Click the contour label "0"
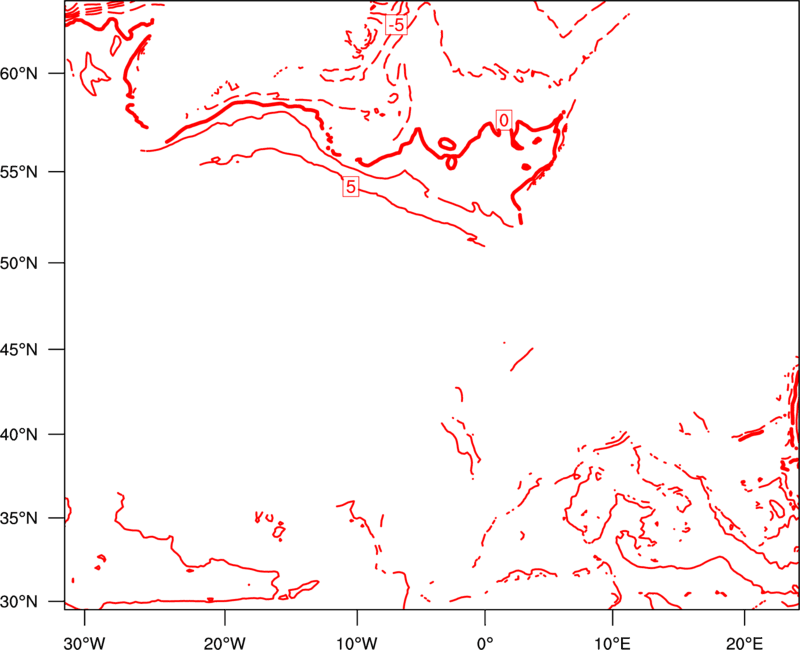Viewport: 800px width, 650px height. 504,120
